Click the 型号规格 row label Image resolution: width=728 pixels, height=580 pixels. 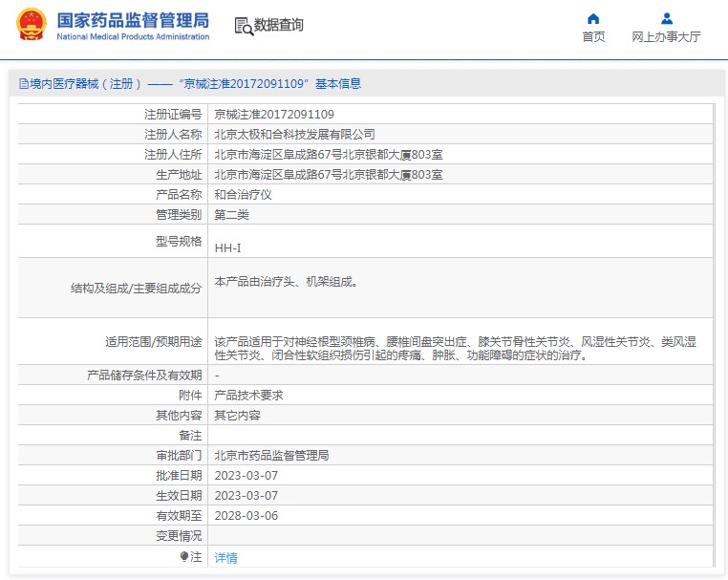(179, 241)
